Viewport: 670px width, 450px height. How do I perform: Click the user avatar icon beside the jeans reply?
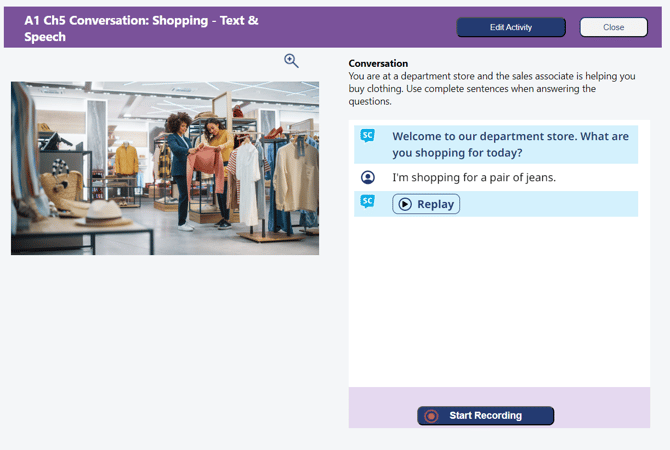[367, 177]
